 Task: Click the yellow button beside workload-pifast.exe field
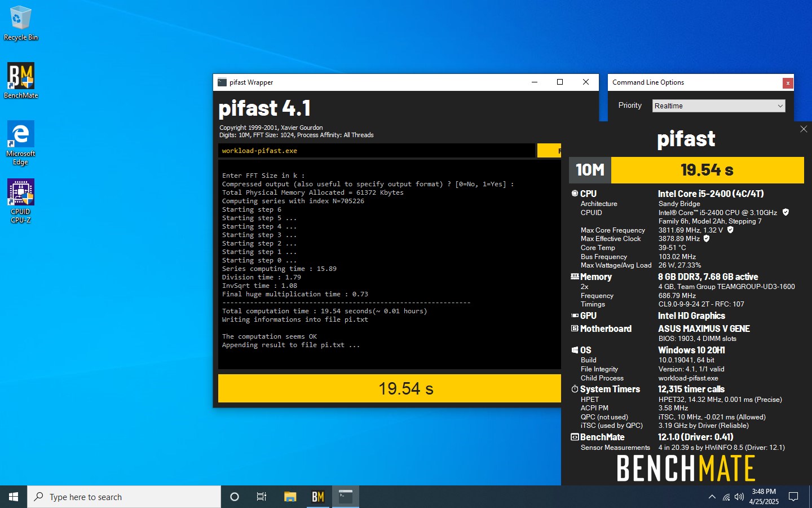tap(549, 151)
